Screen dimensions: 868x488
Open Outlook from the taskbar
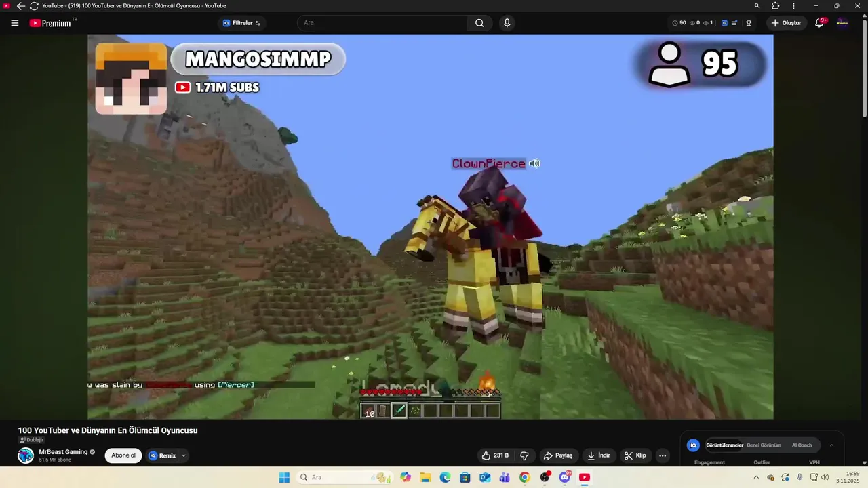coord(485,477)
